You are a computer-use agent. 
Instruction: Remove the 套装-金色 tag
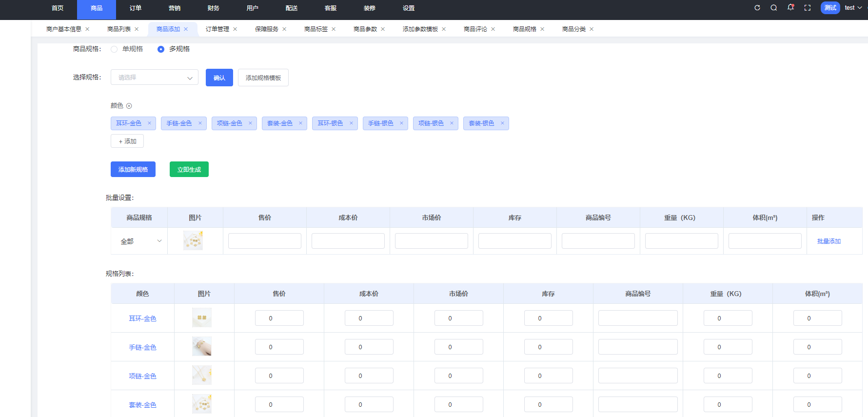click(x=300, y=123)
